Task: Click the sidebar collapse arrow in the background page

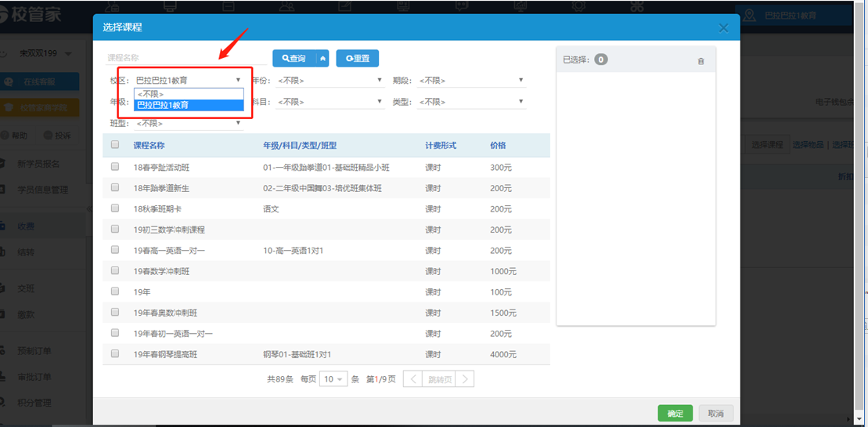Action: [90, 208]
